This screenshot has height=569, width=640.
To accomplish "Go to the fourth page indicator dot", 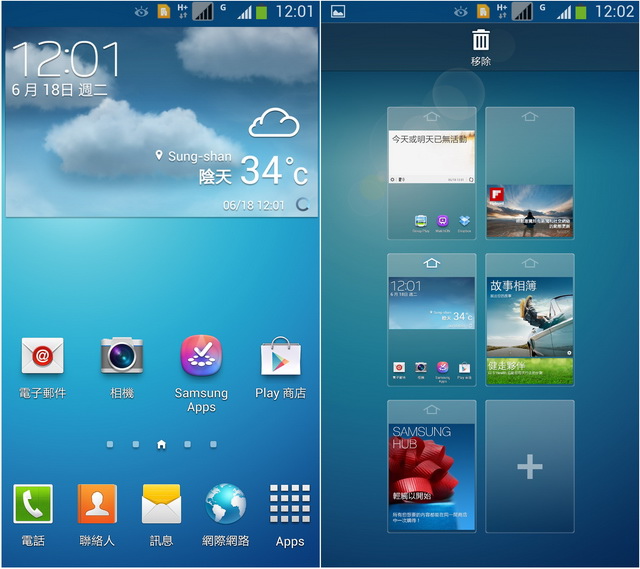I will (x=187, y=444).
